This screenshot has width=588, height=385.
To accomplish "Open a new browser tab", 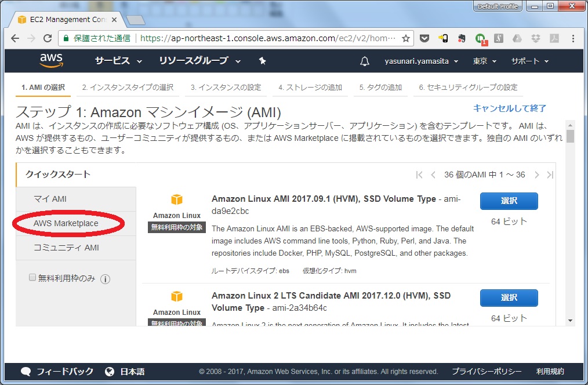I will 135,20.
